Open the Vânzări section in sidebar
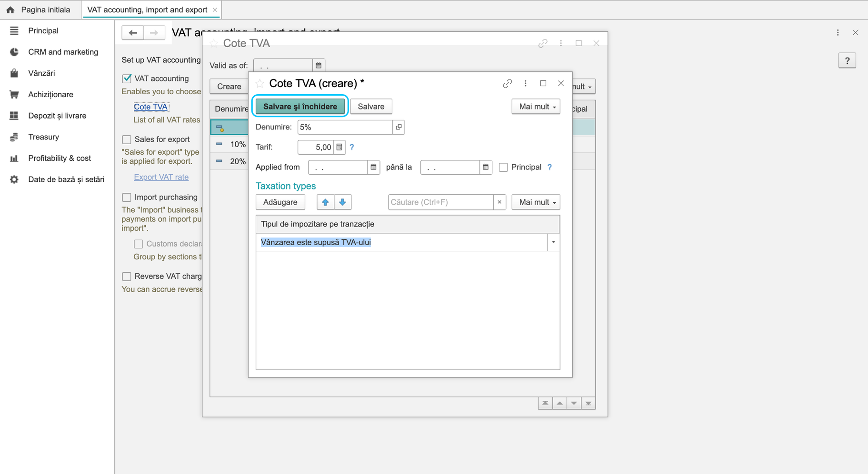868x474 pixels. [x=41, y=73]
